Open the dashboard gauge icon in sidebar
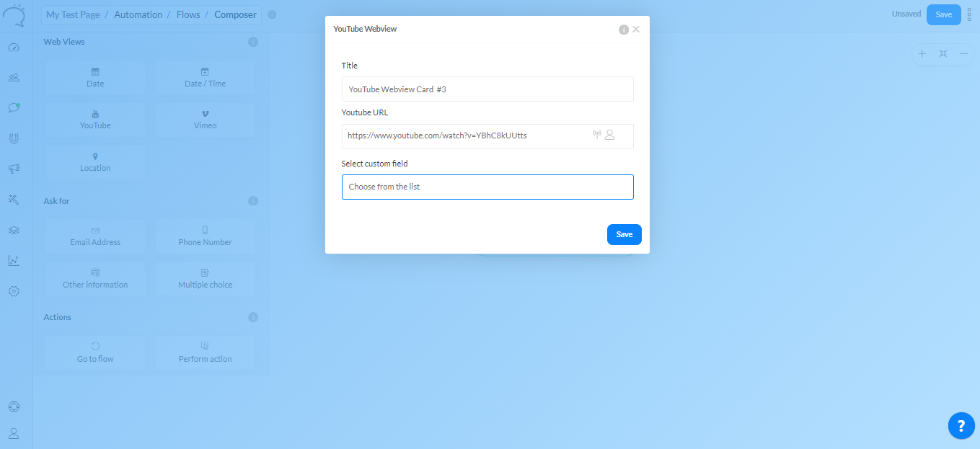This screenshot has height=449, width=980. coord(14,48)
